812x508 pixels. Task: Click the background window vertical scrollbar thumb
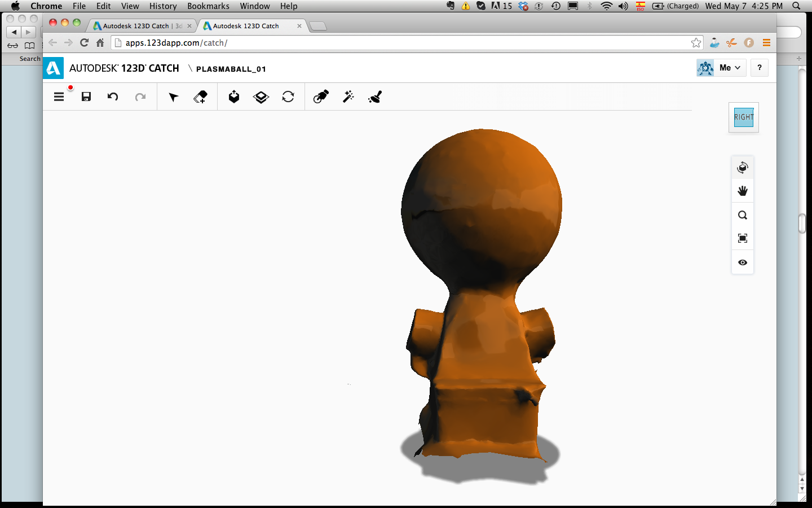click(x=802, y=224)
